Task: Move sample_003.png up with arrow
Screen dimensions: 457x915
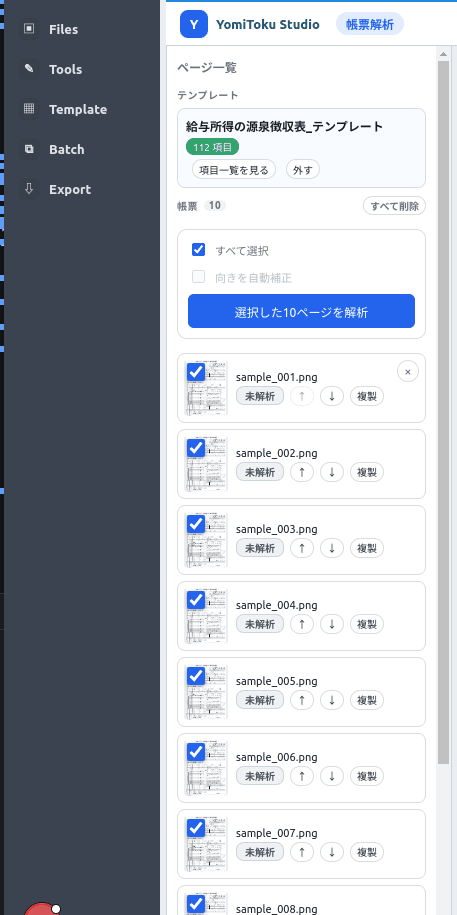Action: pos(302,548)
